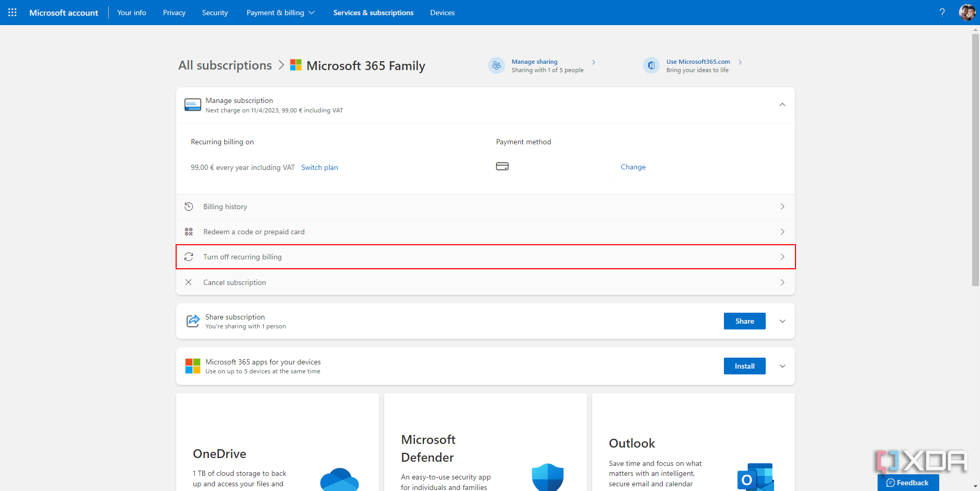Open the Devices tab
Viewport: 980px width, 491px height.
point(442,13)
